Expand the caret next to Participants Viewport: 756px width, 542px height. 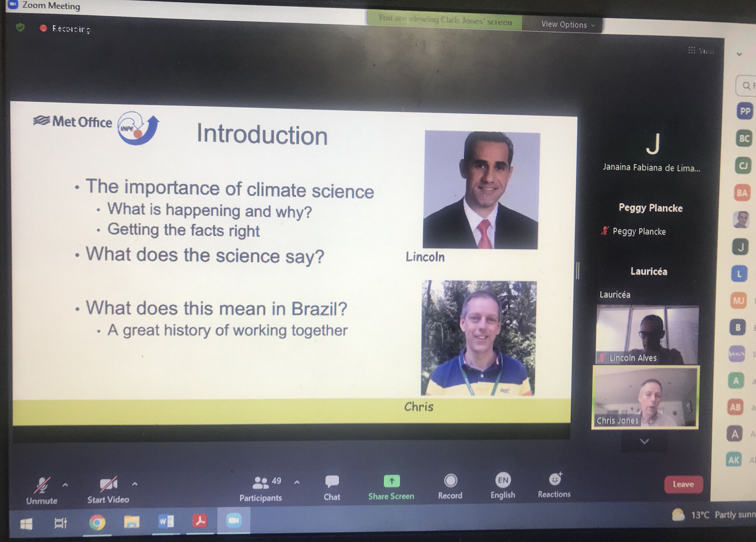click(x=297, y=482)
